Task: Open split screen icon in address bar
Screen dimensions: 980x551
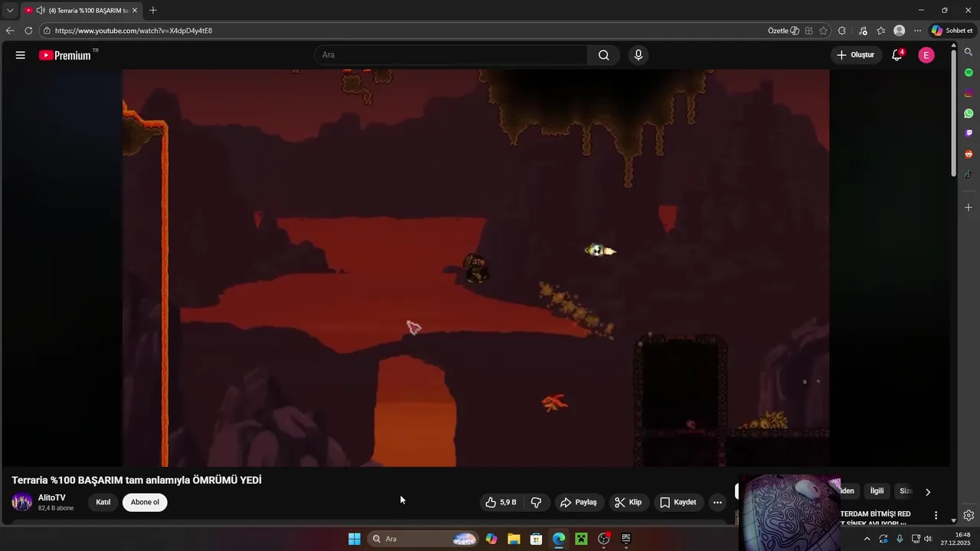Action: coord(808,31)
